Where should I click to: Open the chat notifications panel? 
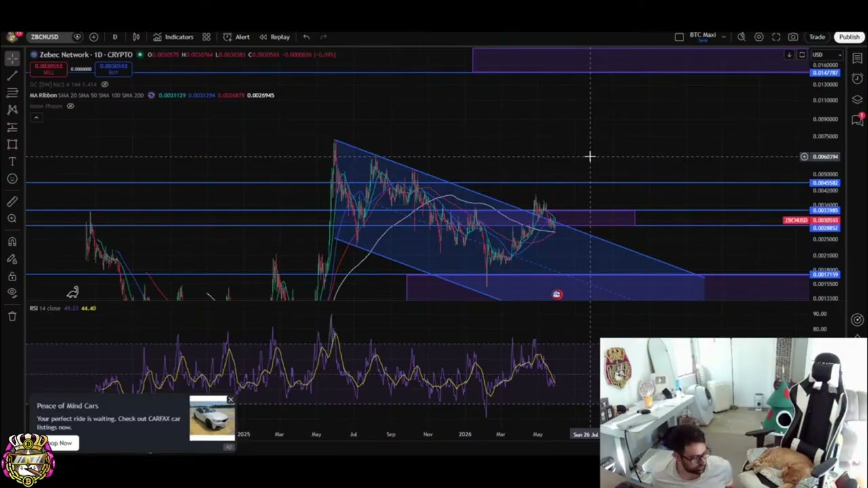click(x=858, y=120)
